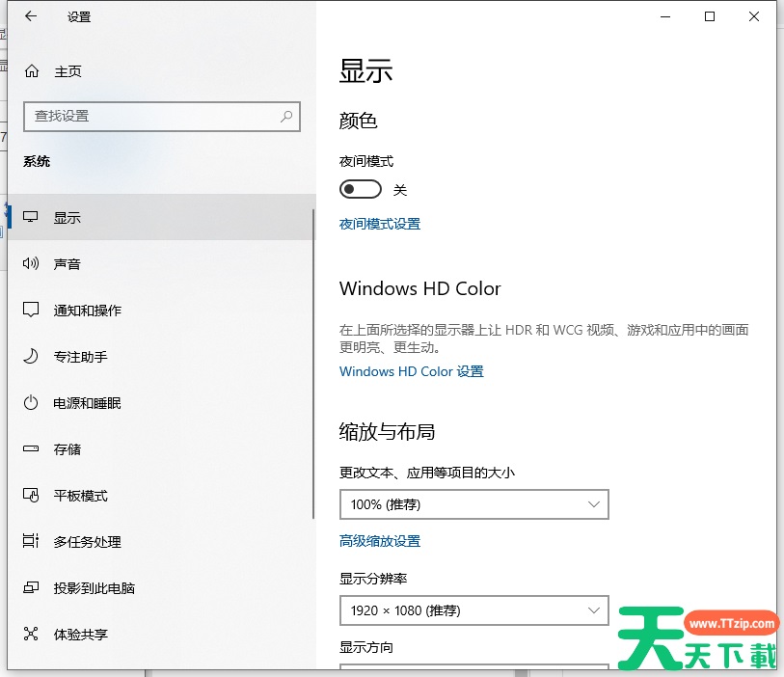The image size is (784, 677).
Task: Click the Windows HD Color 设置 link
Action: 411,371
